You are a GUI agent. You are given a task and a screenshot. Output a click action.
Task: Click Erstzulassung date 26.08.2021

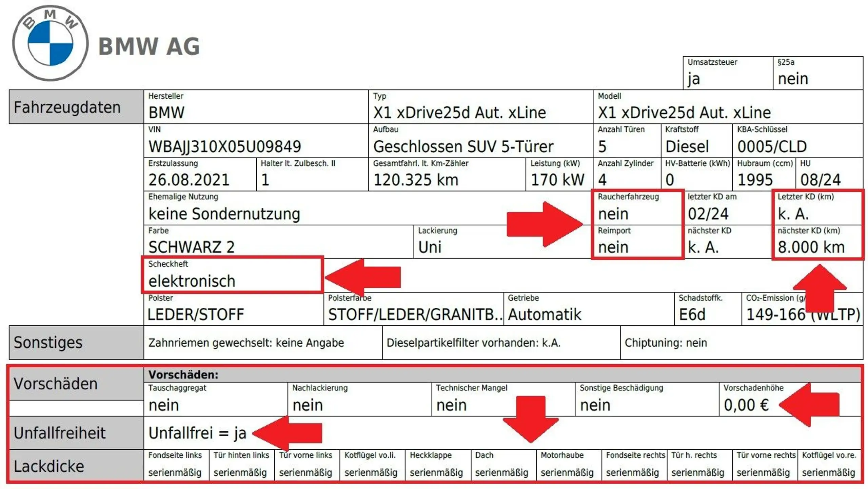click(x=189, y=180)
